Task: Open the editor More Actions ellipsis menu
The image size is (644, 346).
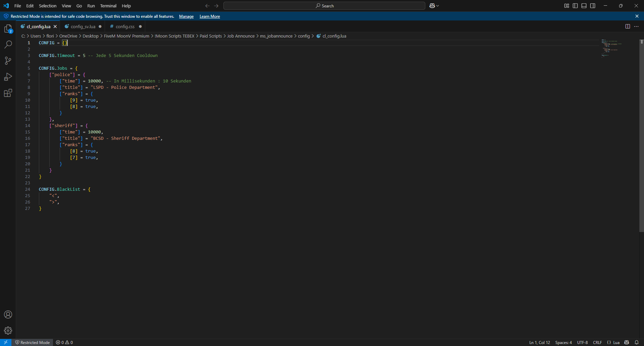Action: 636,26
